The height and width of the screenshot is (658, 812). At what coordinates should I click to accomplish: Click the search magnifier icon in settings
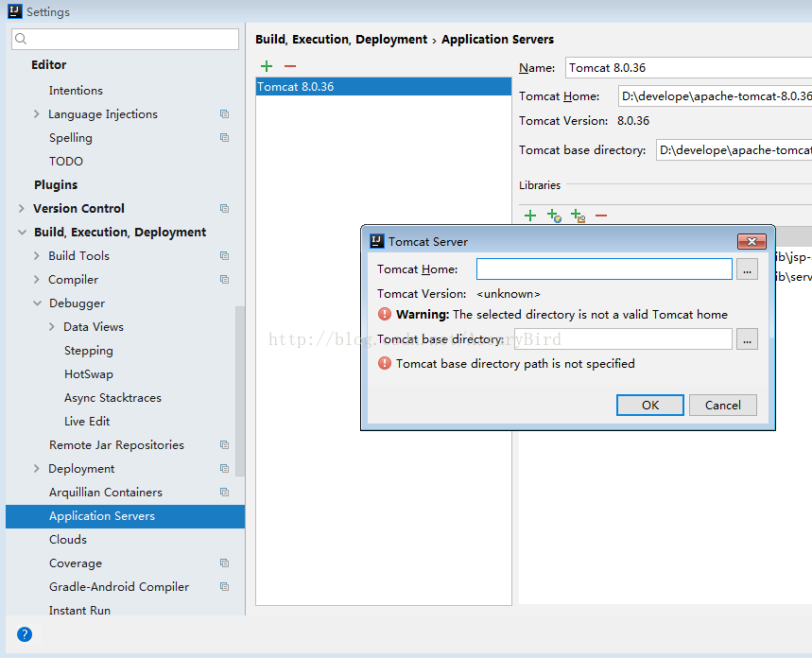coord(21,39)
